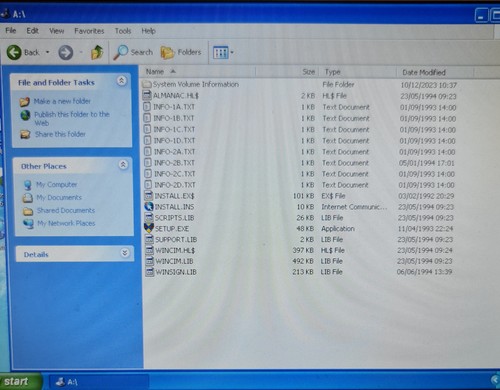Viewport: 500px width, 390px height.
Task: Select the INFO-2D.TXT file icon
Action: point(149,185)
